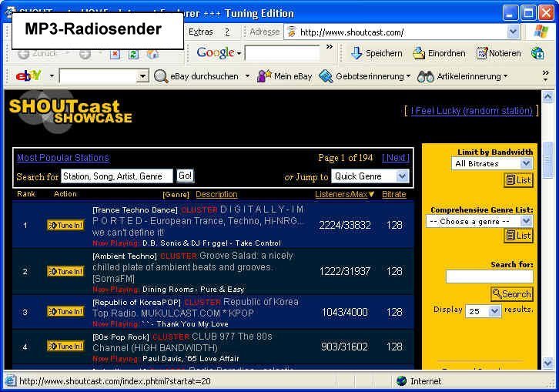The width and height of the screenshot is (559, 392).
Task: Show more eBay toolbar items chevron
Action: click(545, 75)
